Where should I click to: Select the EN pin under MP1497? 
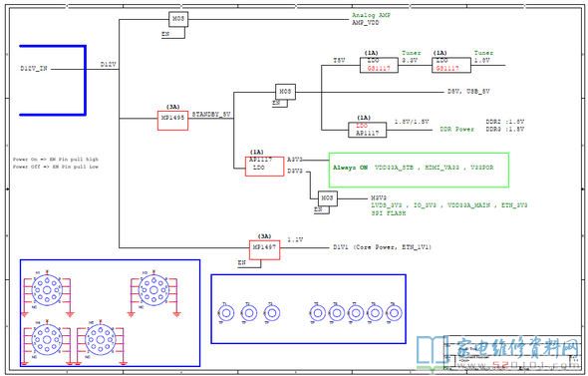(x=242, y=262)
